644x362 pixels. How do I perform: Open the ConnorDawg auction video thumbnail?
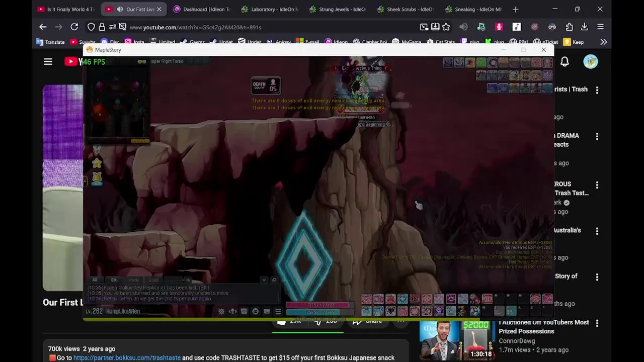click(457, 340)
